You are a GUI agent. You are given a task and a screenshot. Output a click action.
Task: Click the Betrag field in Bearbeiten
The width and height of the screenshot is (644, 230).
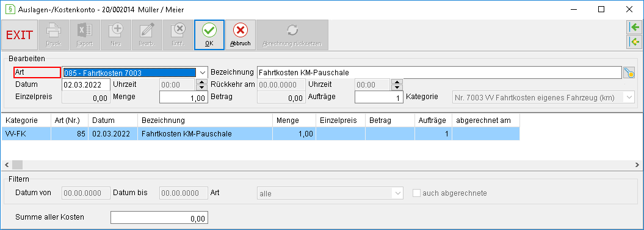pos(281,97)
